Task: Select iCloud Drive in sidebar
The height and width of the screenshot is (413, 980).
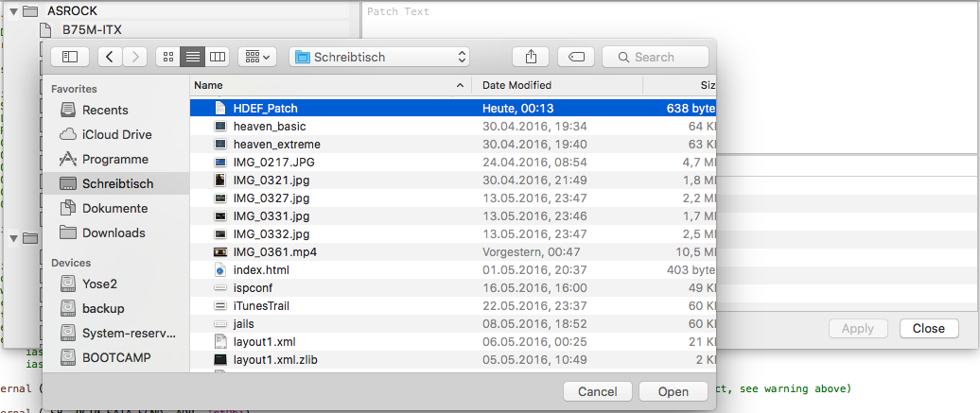Action: (116, 134)
